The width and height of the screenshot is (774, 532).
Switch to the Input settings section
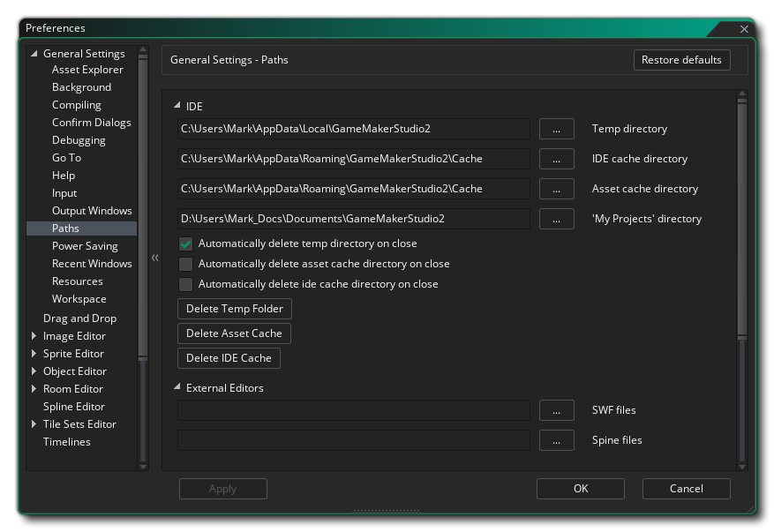[64, 192]
